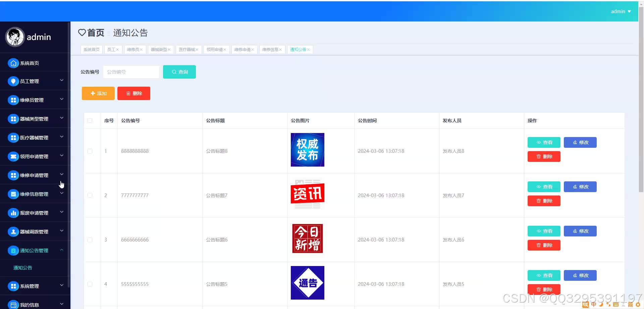This screenshot has width=644, height=309.
Task: Check the checkbox beside 公告标题6
Action: click(x=90, y=239)
